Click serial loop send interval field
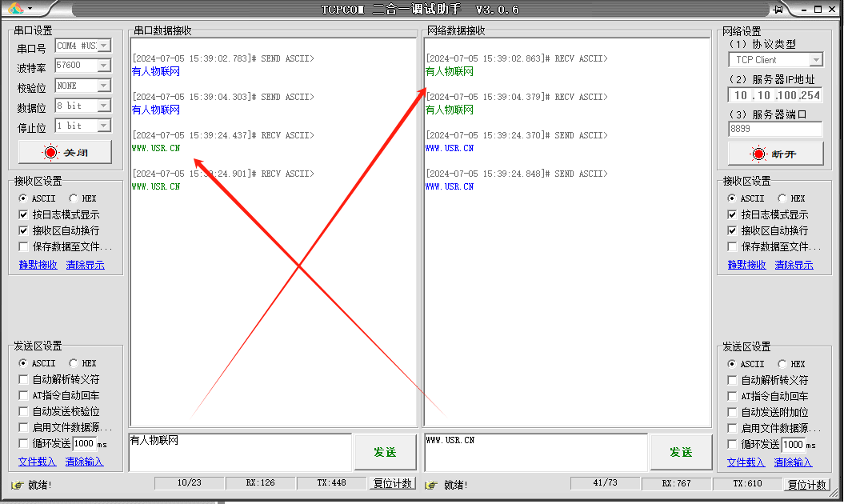Screen dimensions: 844x504 (83, 443)
